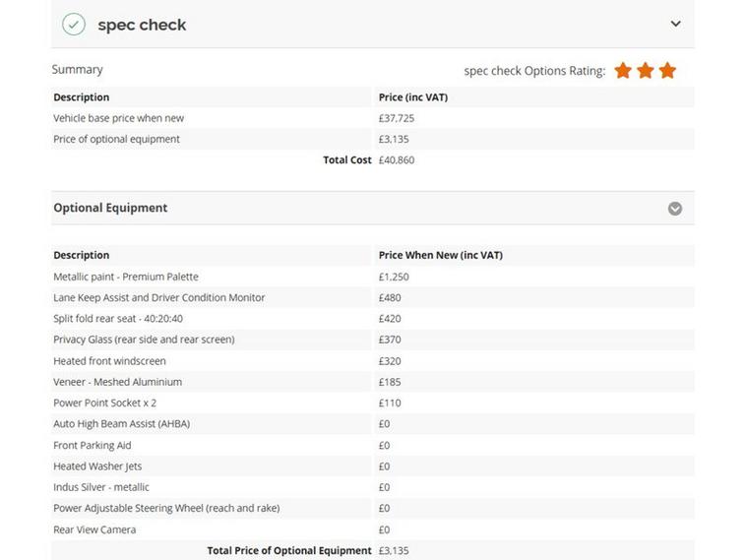The height and width of the screenshot is (560, 747).
Task: Collapse Optional Equipment with grey arrow
Action: coord(675,209)
